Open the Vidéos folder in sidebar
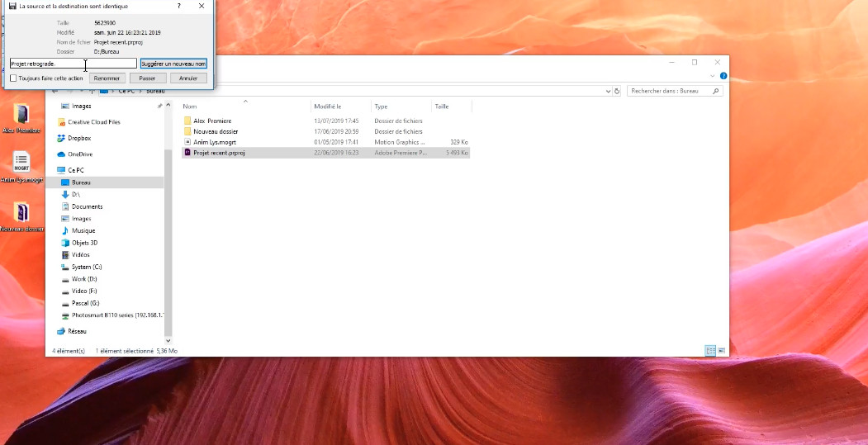868x445 pixels. 75,254
